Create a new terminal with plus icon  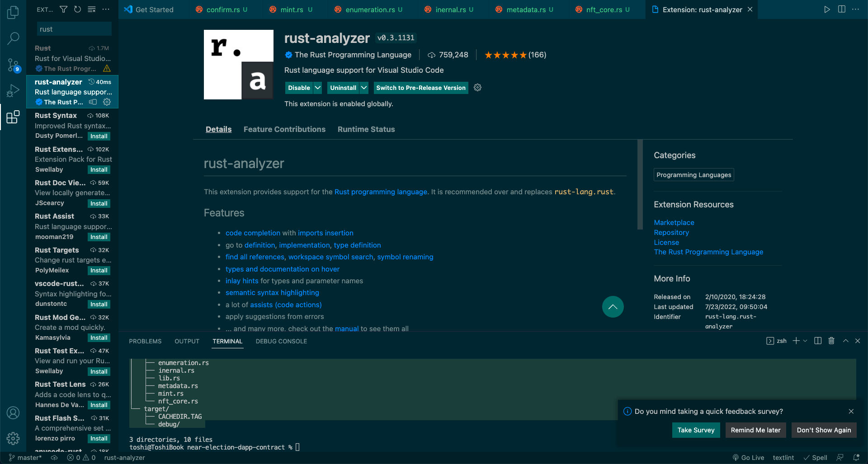(x=796, y=341)
